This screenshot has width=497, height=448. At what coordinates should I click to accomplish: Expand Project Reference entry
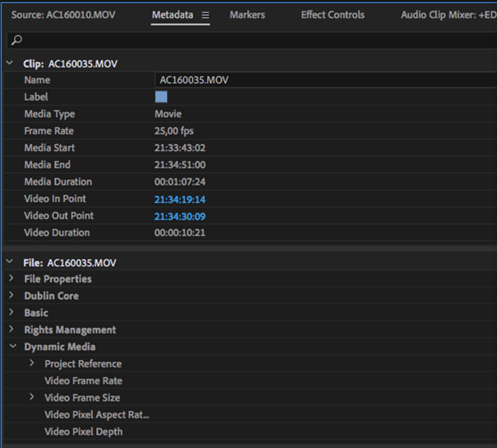click(x=32, y=363)
